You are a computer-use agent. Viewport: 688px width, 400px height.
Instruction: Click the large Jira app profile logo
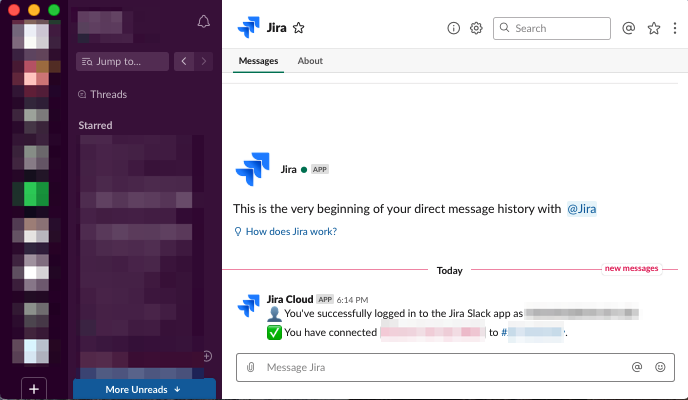pos(253,169)
